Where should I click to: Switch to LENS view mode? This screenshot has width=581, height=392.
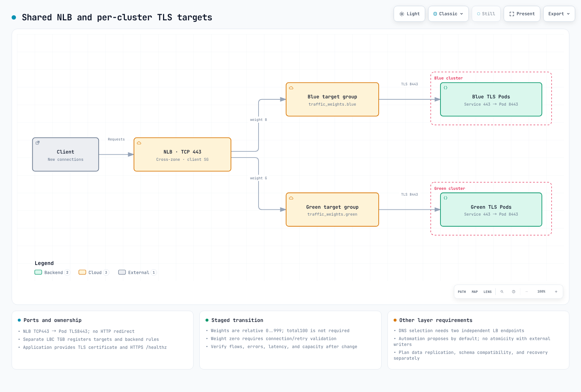(x=488, y=292)
